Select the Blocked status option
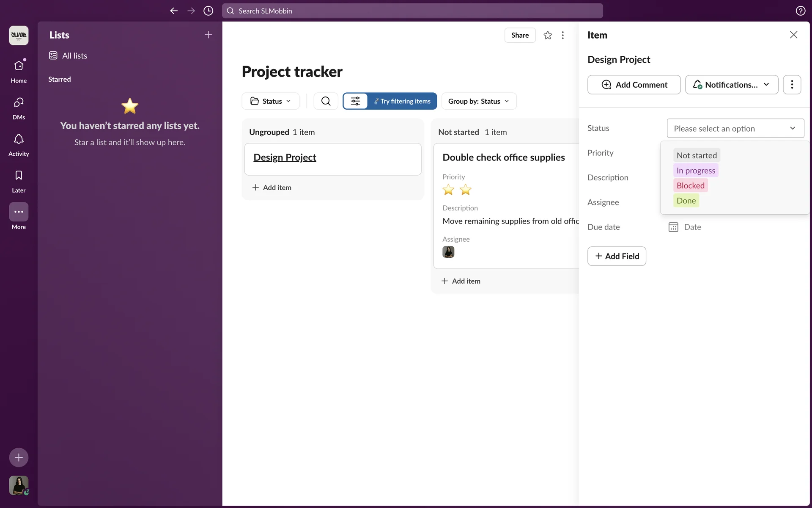The image size is (812, 508). (x=690, y=185)
